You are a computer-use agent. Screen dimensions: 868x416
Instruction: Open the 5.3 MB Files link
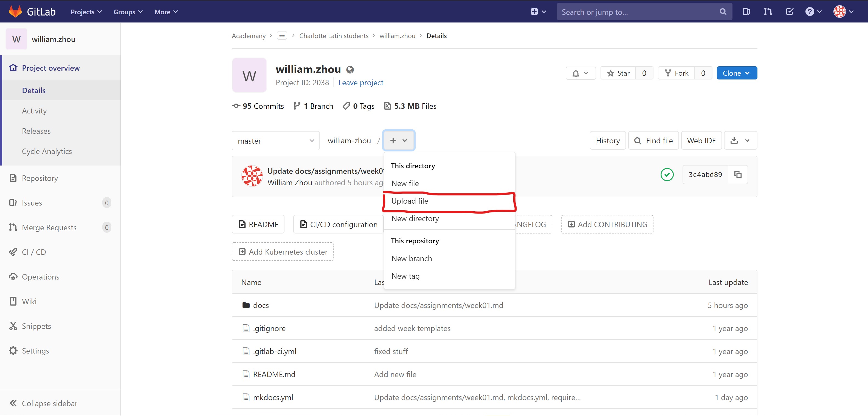[x=410, y=106]
